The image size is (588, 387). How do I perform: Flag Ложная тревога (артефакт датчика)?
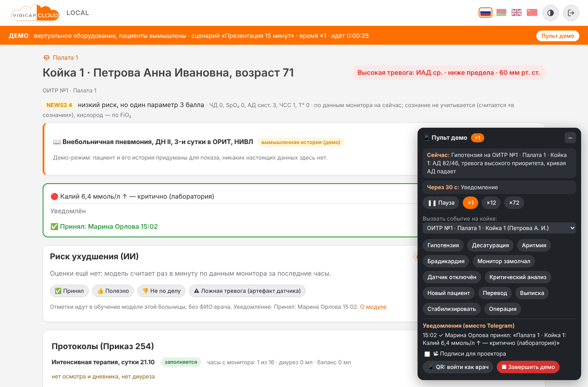click(x=248, y=291)
